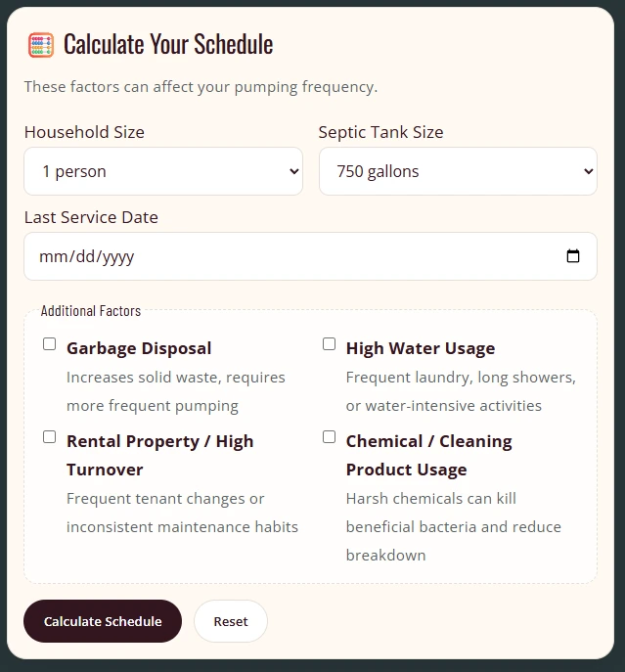Image resolution: width=625 pixels, height=672 pixels.
Task: Tick the Rental Property / High Turnover checkbox
Action: (x=50, y=437)
